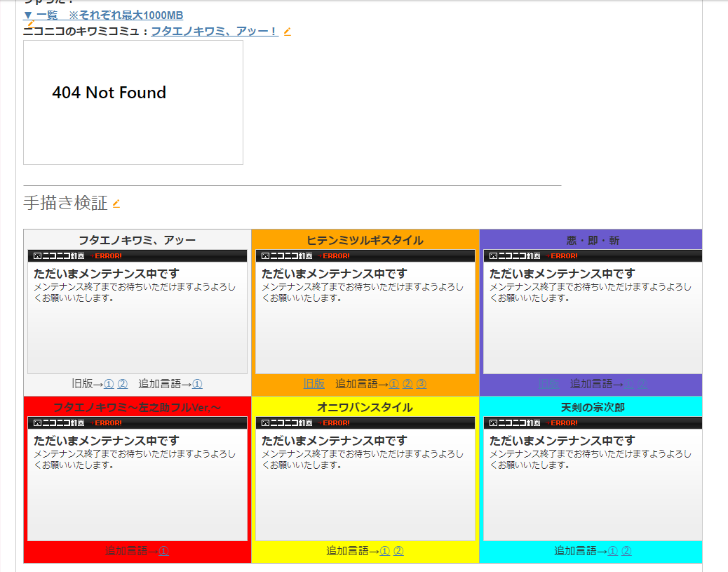Click the ニコニコ動画 logo in 天剣の宗次郎 cell
728x572 pixels.
pyautogui.click(x=515, y=423)
